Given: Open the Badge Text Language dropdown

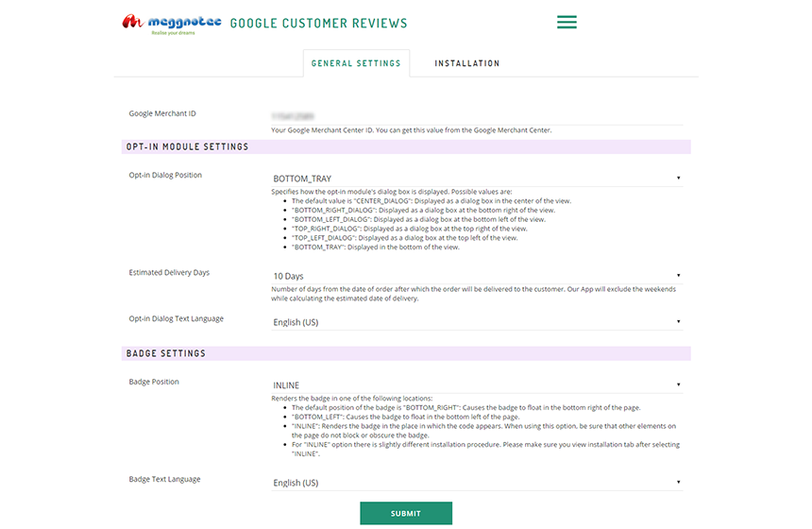Looking at the screenshot, I should coord(477,483).
